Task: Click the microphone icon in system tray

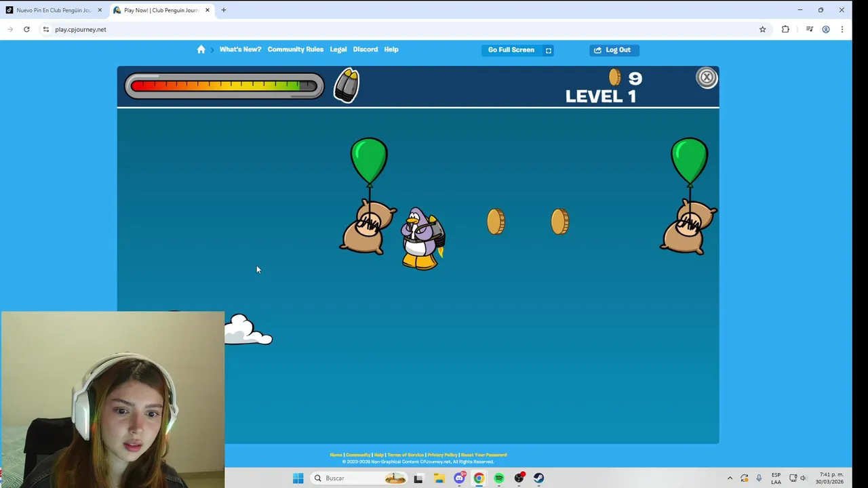Action: (x=759, y=479)
